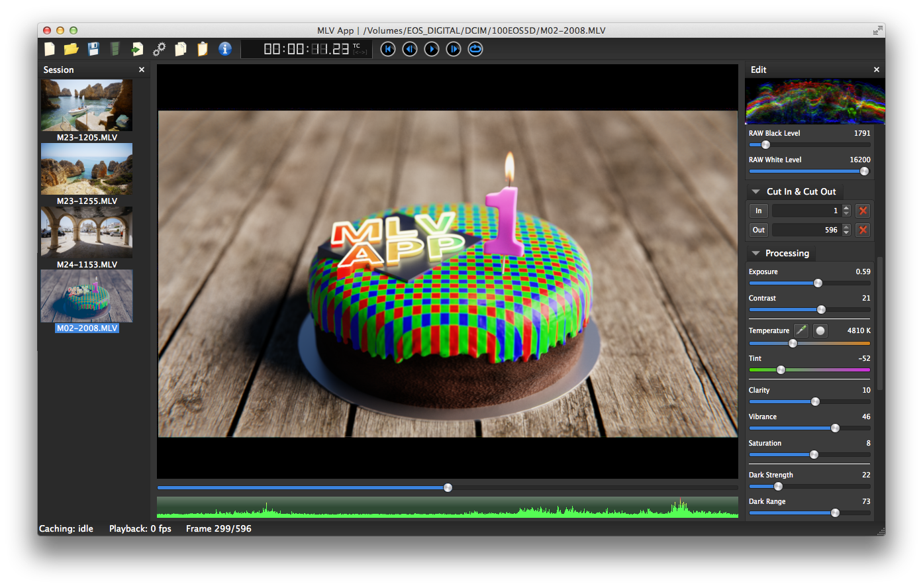
Task: Import MLV clip with green film strip icon
Action: tap(115, 49)
